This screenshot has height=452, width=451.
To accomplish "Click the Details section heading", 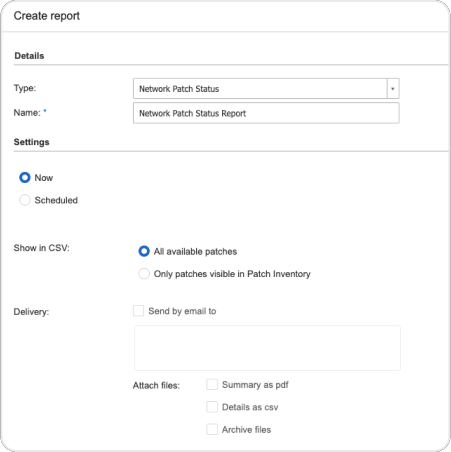I will (x=29, y=56).
